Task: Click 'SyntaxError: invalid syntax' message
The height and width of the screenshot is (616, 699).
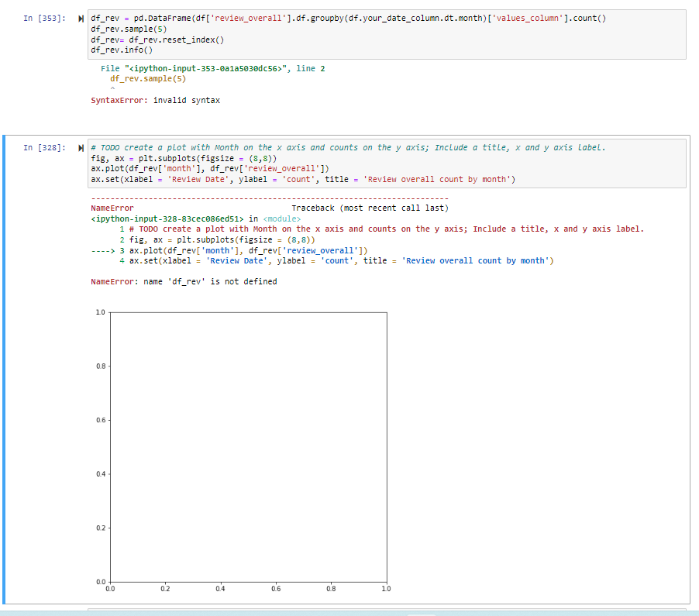Action: click(155, 100)
